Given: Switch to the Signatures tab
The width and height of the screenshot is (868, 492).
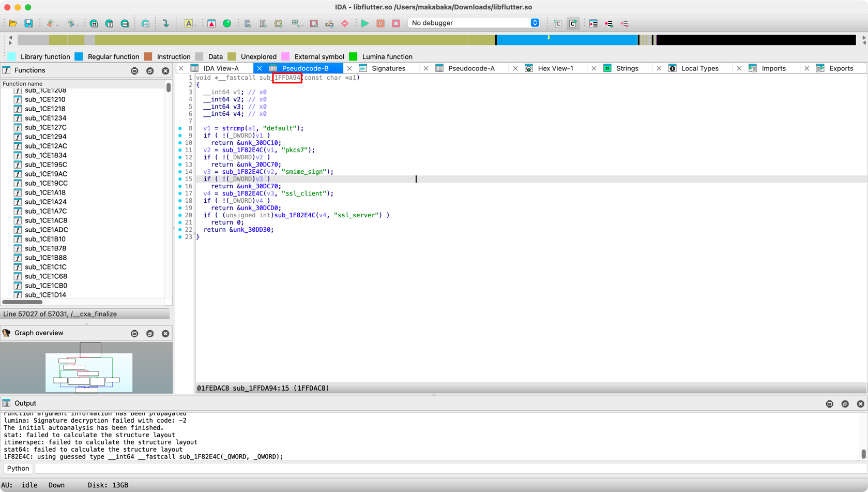Looking at the screenshot, I should click(388, 68).
